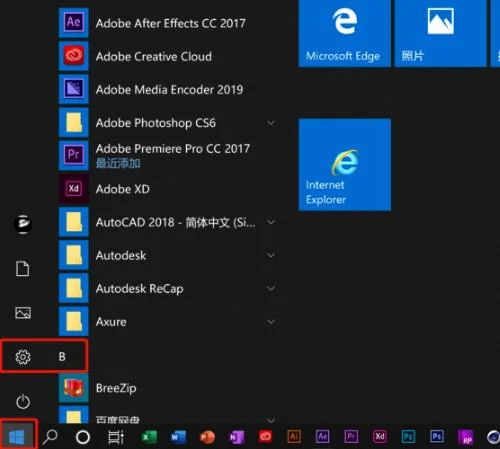
Task: Open the 照片 Photos tile
Action: (x=441, y=33)
